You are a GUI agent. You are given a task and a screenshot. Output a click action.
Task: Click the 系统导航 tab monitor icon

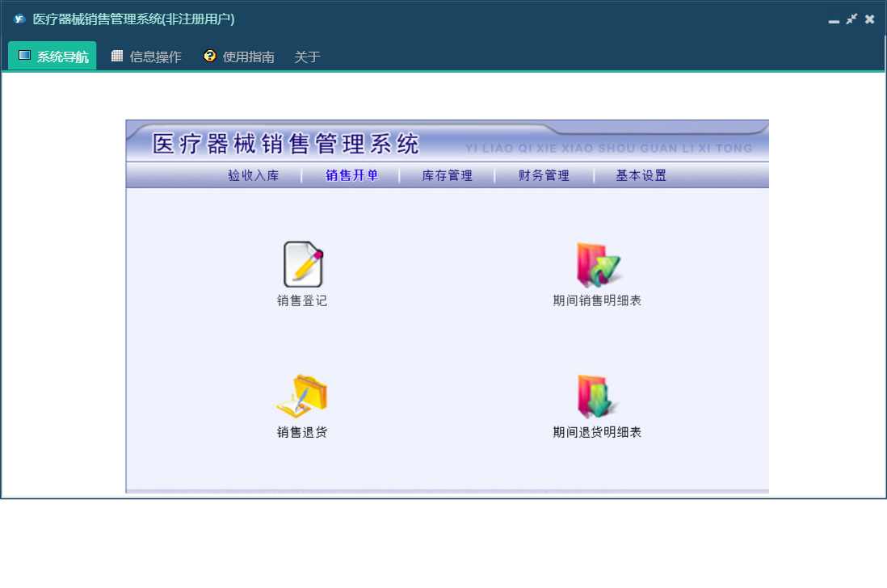24,56
